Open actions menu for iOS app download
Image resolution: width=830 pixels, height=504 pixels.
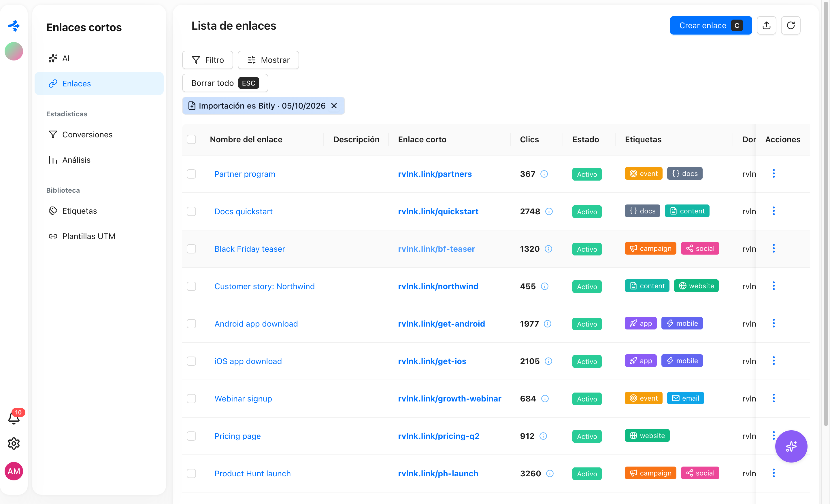coord(774,361)
